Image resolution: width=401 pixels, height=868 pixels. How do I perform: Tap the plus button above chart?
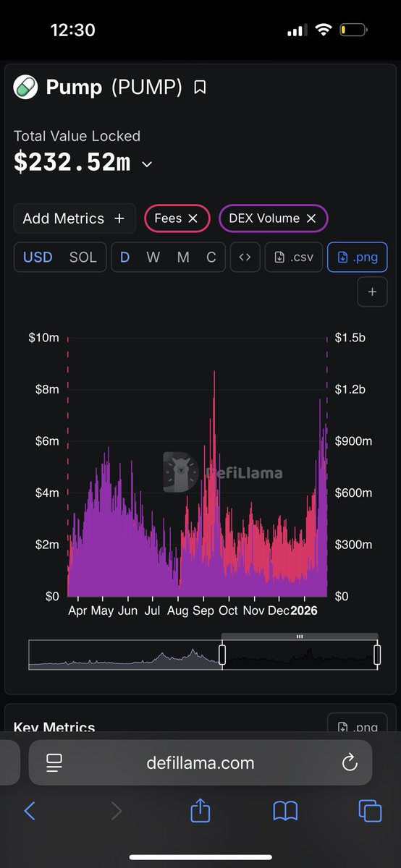(373, 292)
